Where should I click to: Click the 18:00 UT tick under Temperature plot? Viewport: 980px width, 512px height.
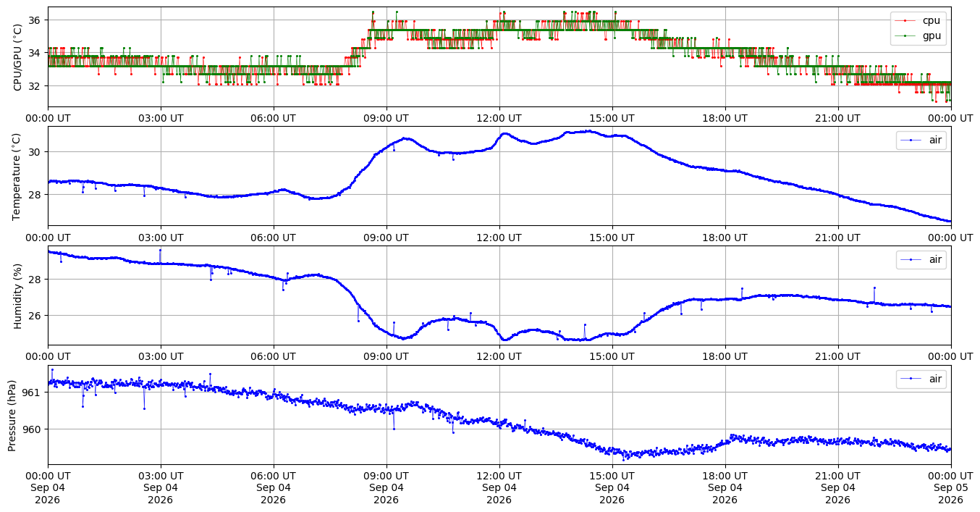[725, 237]
